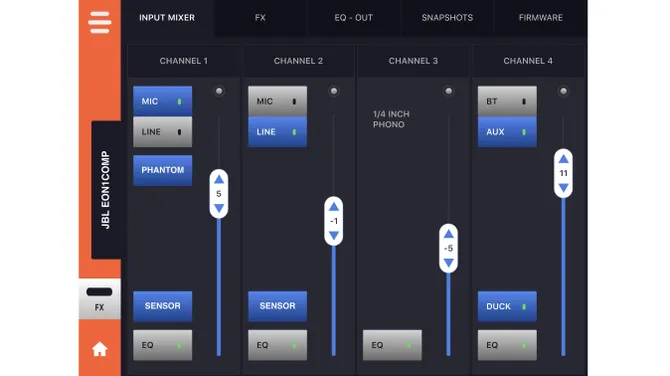Select AUX input on Channel 4
Viewport: 670px width, 376px height.
pyautogui.click(x=507, y=132)
